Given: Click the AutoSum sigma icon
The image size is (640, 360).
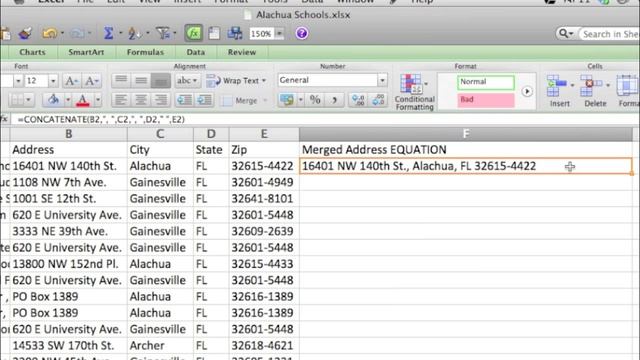Looking at the screenshot, I should [108, 33].
